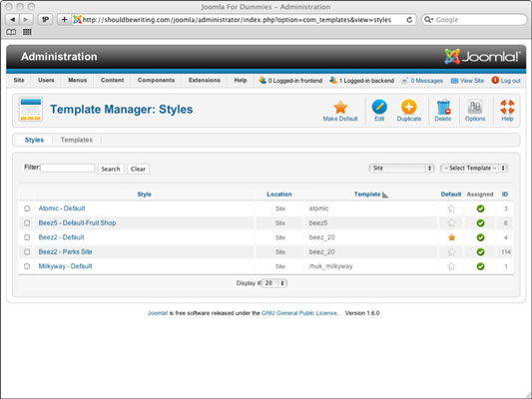Screen dimensions: 532x399
Task: Open the Site location dropdown
Action: (x=401, y=168)
